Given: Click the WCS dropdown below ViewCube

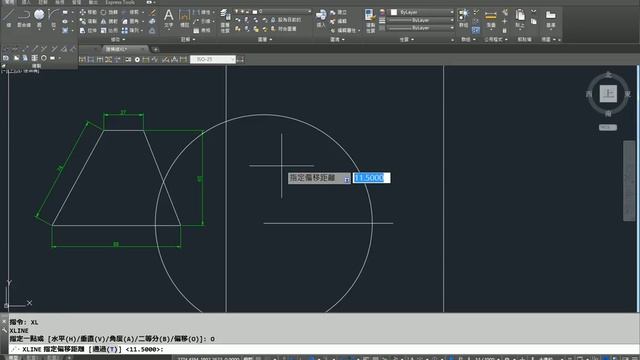Looking at the screenshot, I should 608,127.
